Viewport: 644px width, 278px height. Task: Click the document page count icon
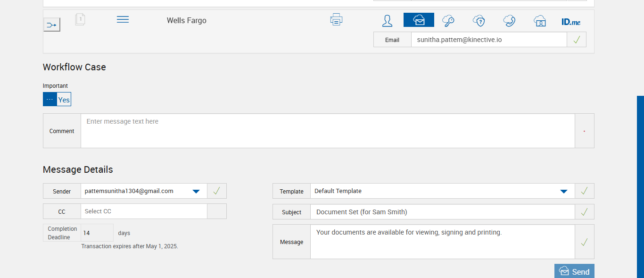80,20
